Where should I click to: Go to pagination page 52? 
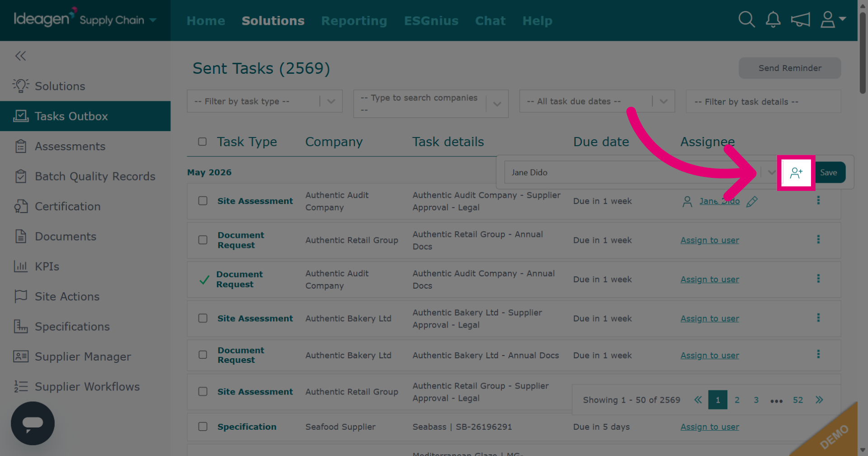798,400
